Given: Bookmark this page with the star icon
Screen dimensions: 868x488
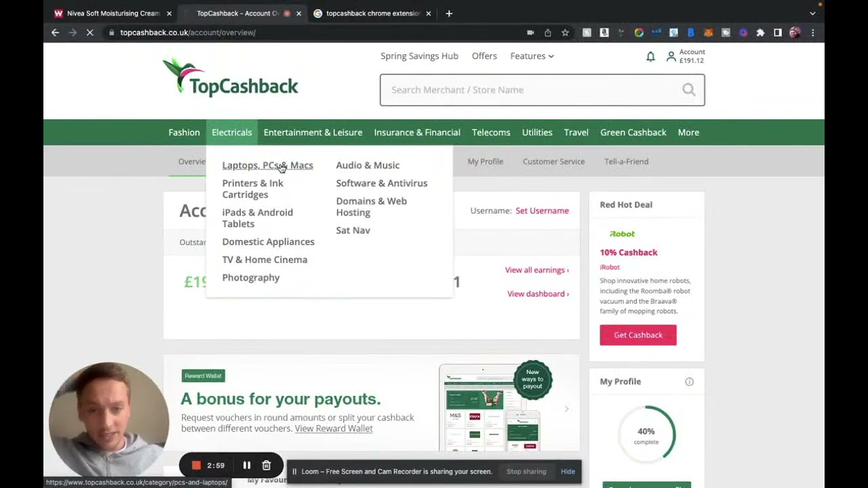Looking at the screenshot, I should [x=565, y=33].
